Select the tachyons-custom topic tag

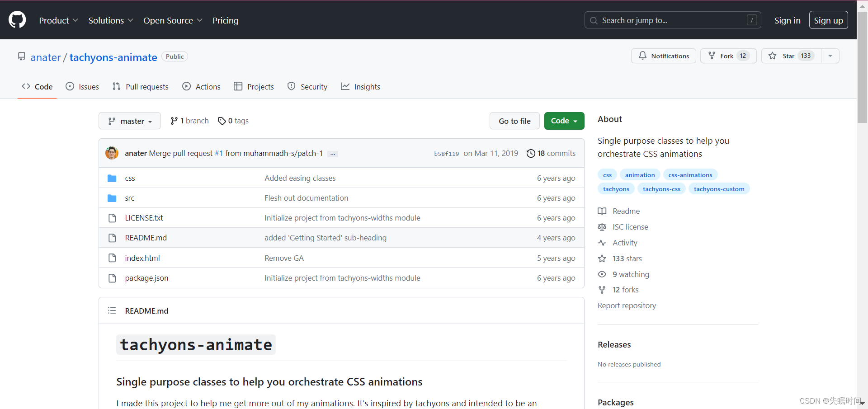click(x=719, y=189)
